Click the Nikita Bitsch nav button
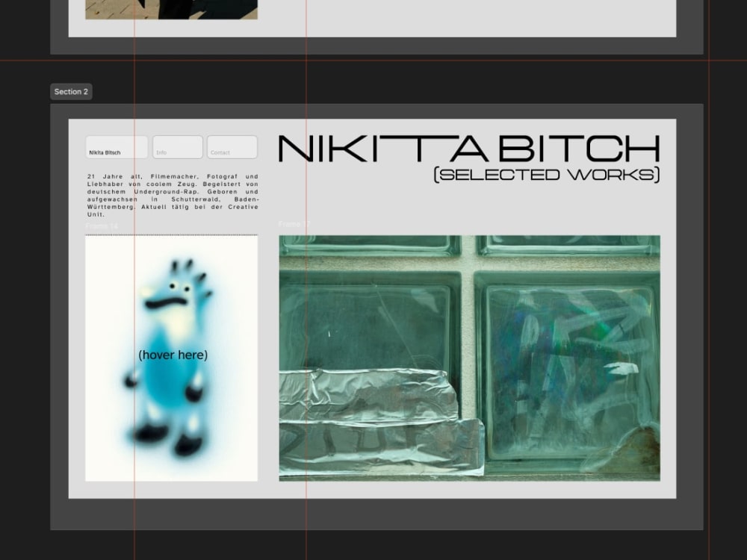 (117, 147)
